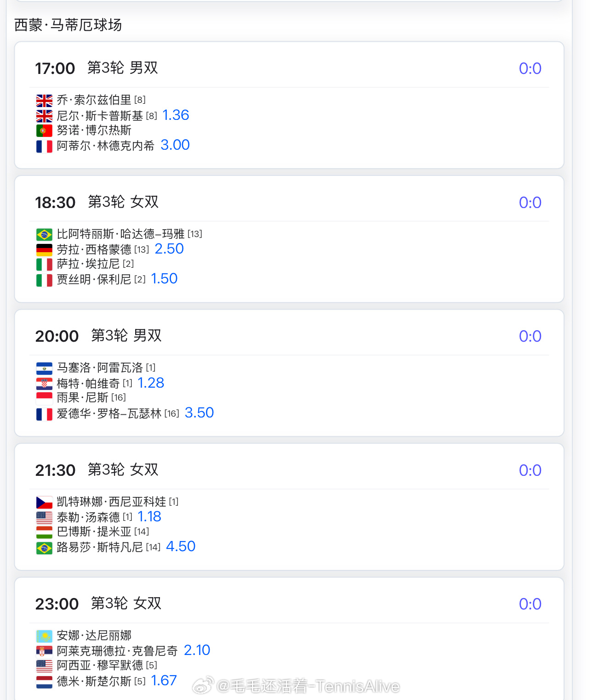Select odds 4.50 for 提米亚/斯特凡尼
This screenshot has height=700, width=593.
click(181, 547)
